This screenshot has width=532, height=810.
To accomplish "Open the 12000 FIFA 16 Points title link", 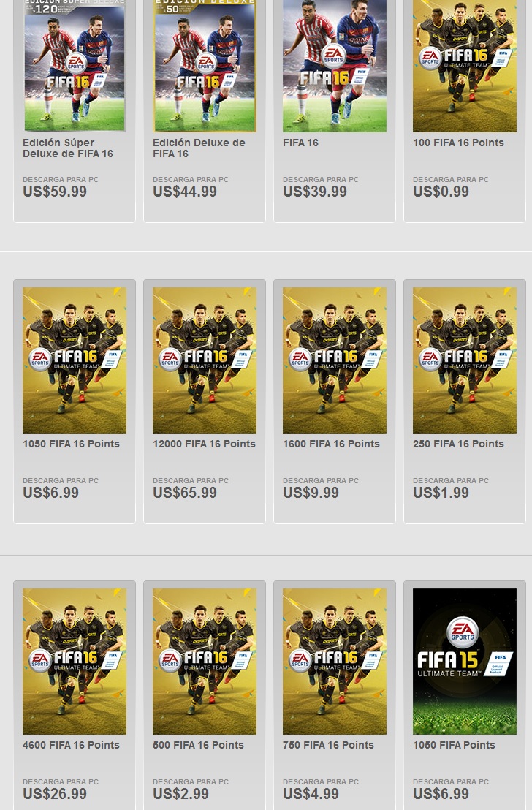I will tap(204, 444).
